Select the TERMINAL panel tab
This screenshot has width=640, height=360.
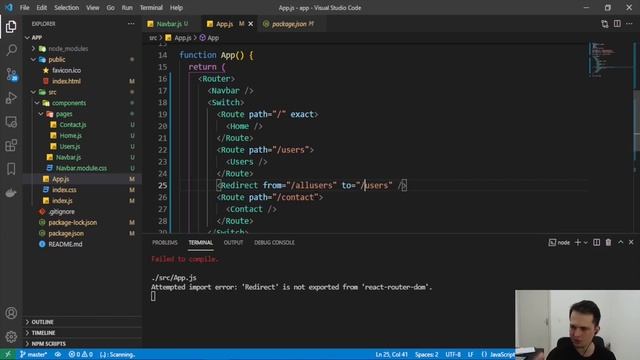(200, 242)
